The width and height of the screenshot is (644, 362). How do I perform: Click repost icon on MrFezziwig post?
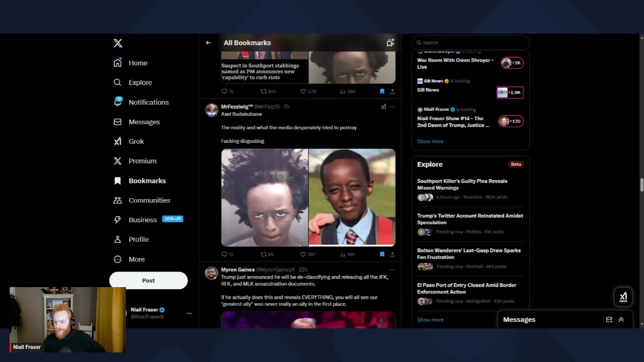point(264,254)
